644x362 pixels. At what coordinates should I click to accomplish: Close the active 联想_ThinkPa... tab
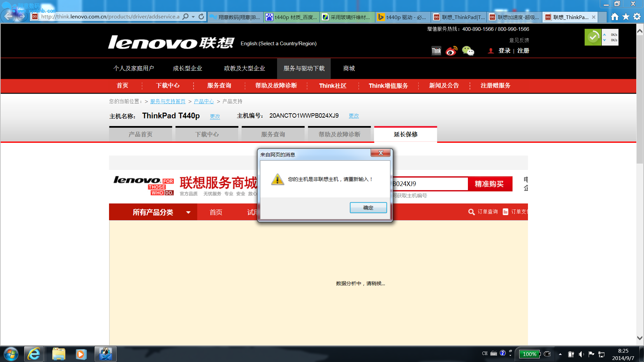coord(594,17)
